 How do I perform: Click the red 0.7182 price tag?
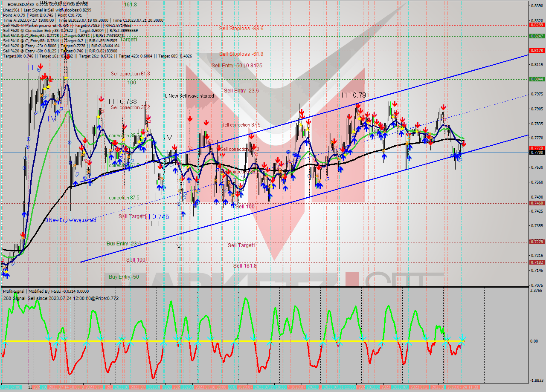coord(537,262)
